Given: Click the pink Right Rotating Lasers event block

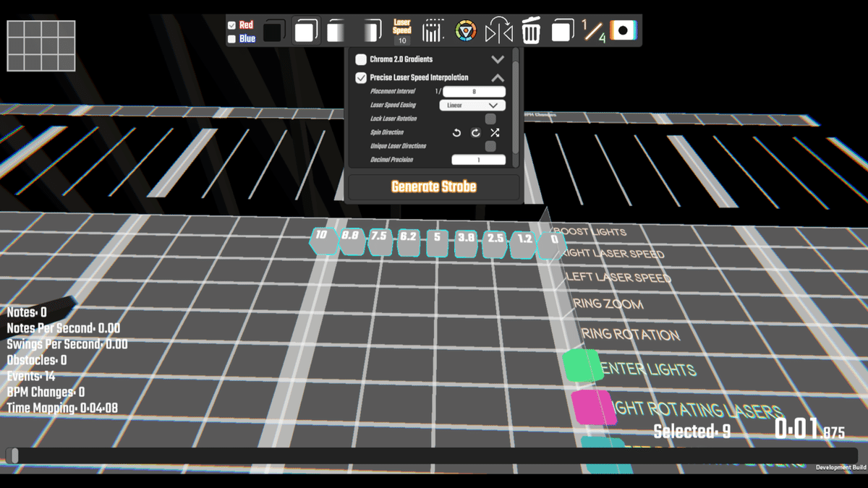Looking at the screenshot, I should pos(593,407).
